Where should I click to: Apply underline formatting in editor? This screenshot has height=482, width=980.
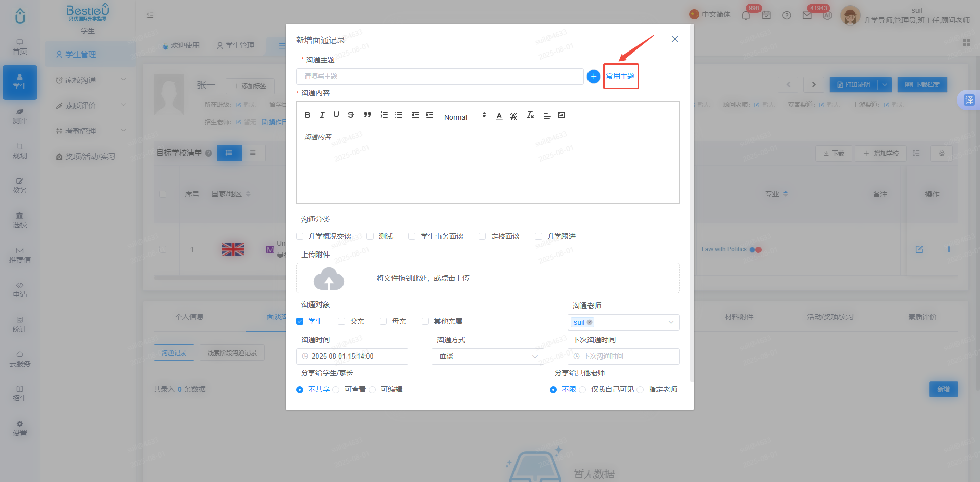click(x=336, y=115)
